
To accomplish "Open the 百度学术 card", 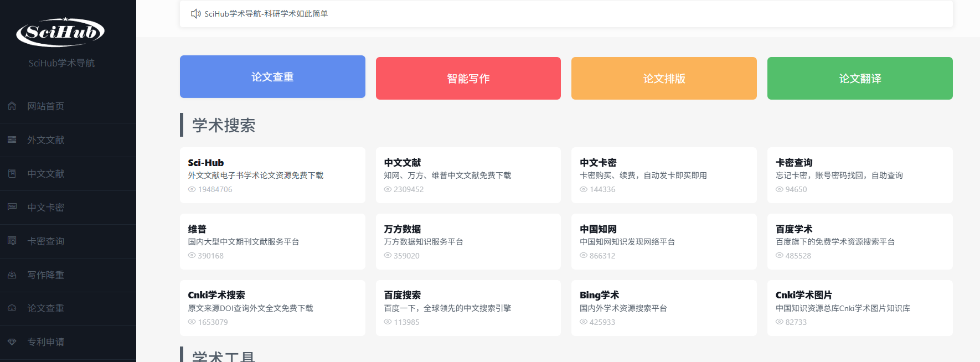I will pos(860,241).
